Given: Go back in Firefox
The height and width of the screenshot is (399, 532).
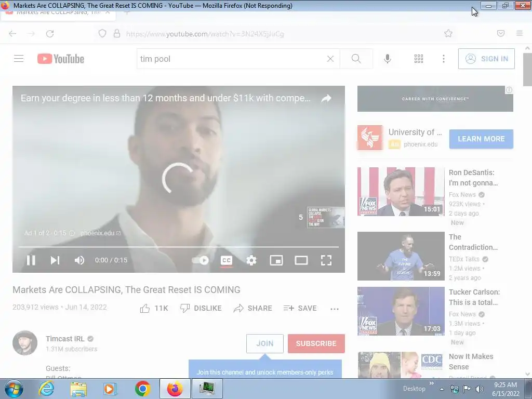Looking at the screenshot, I should click(12, 33).
